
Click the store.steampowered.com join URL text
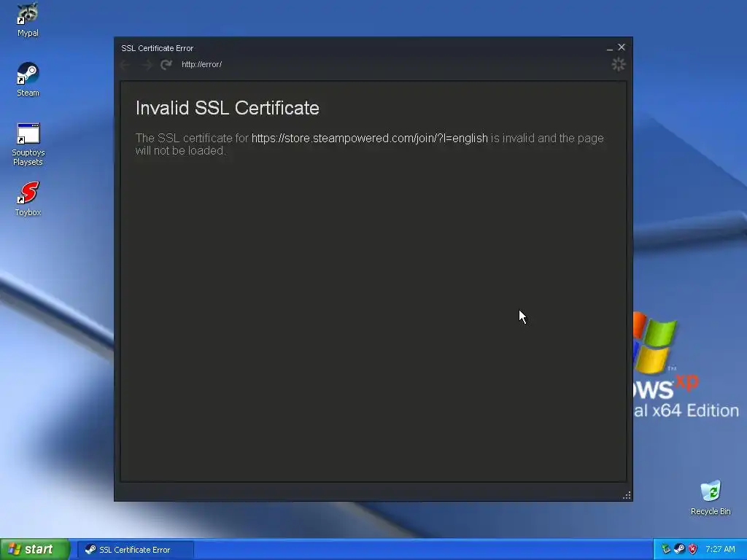coord(369,138)
